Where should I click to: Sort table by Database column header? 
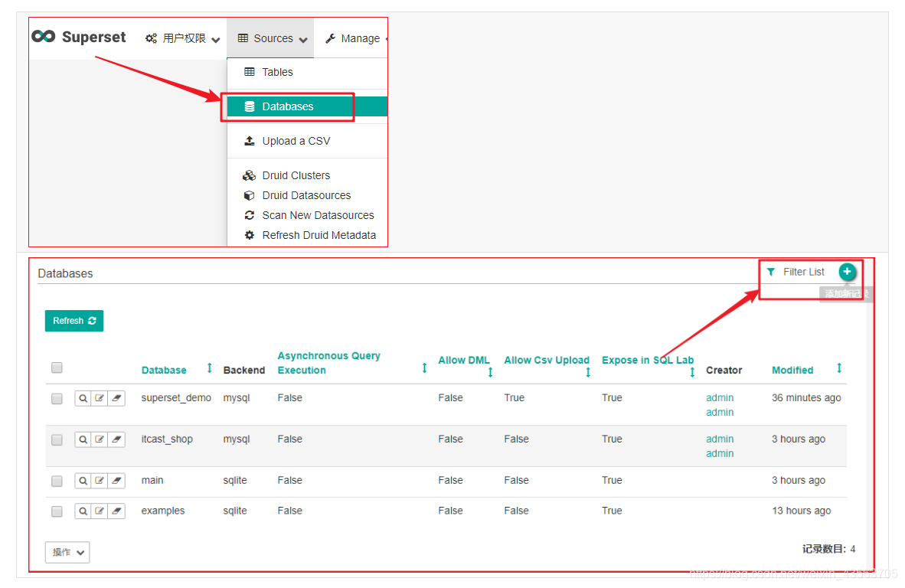pos(164,370)
